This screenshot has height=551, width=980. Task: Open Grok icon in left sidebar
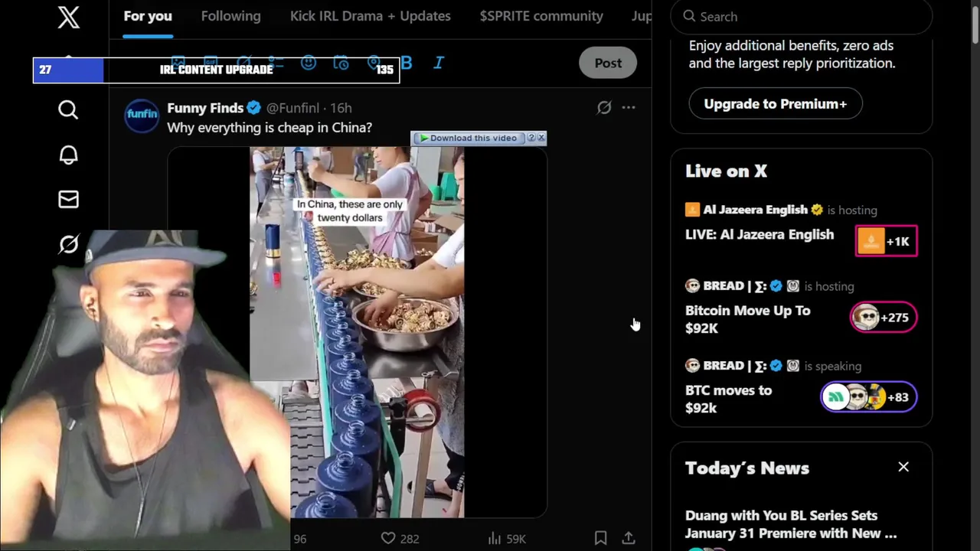point(68,244)
